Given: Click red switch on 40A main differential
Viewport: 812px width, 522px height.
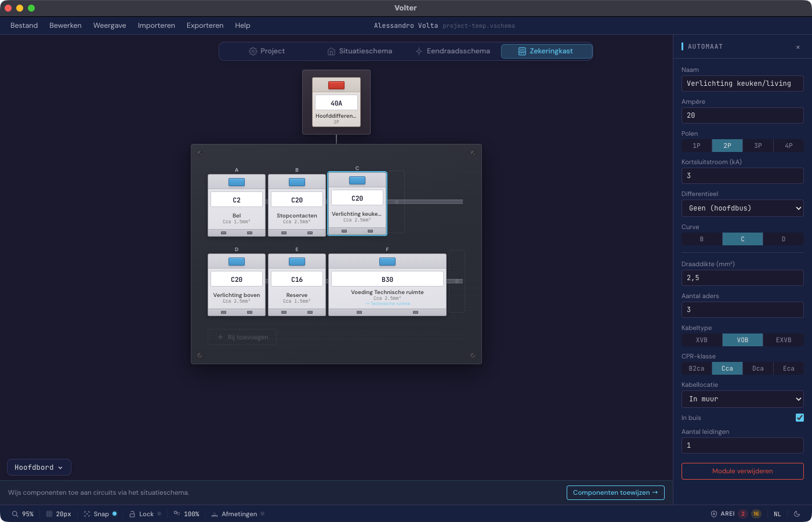Looking at the screenshot, I should click(336, 85).
